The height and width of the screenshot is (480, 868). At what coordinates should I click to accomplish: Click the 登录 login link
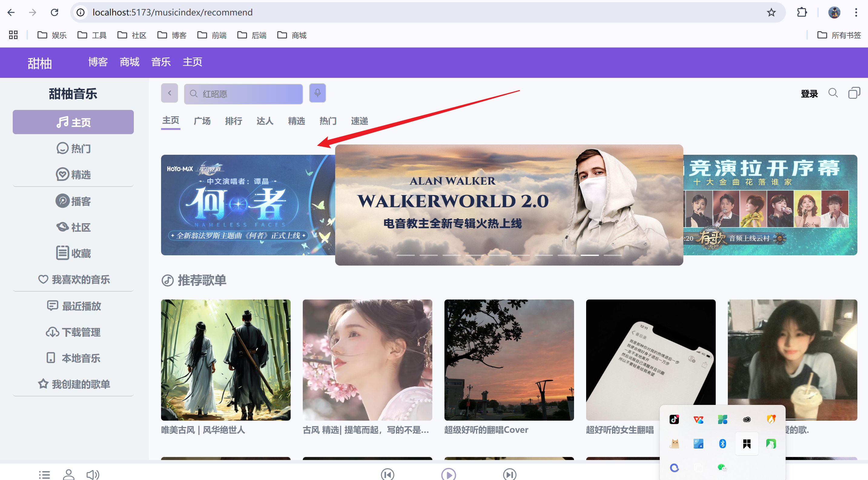[x=809, y=94]
